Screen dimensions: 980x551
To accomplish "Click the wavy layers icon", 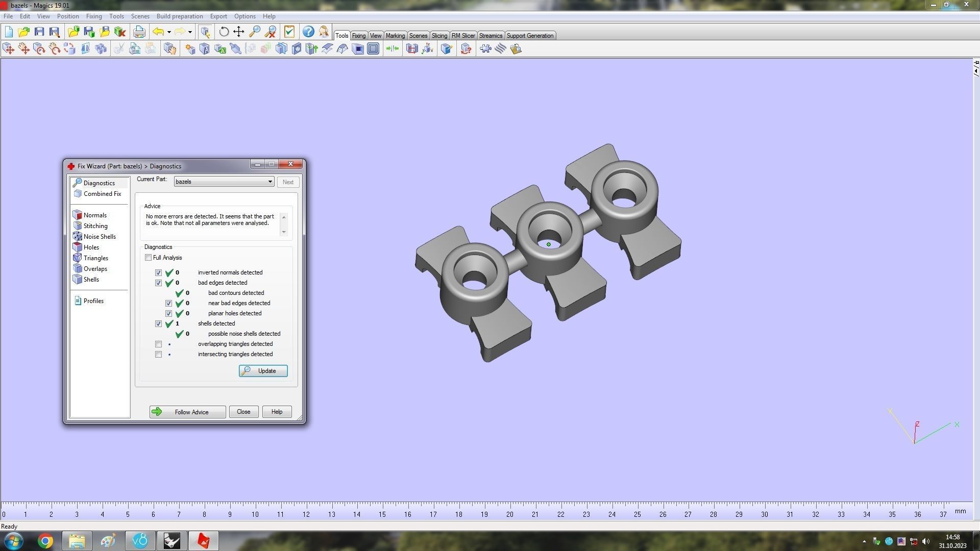I will pyautogui.click(x=501, y=48).
